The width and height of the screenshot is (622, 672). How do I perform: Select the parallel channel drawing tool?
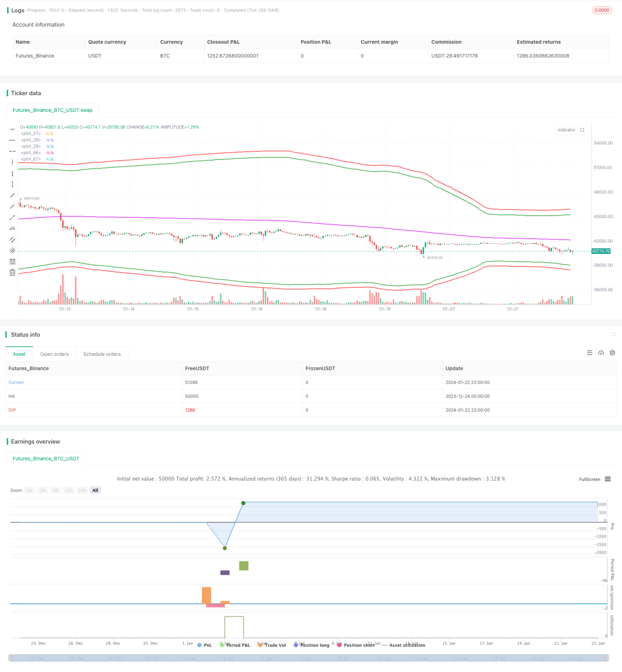12,240
